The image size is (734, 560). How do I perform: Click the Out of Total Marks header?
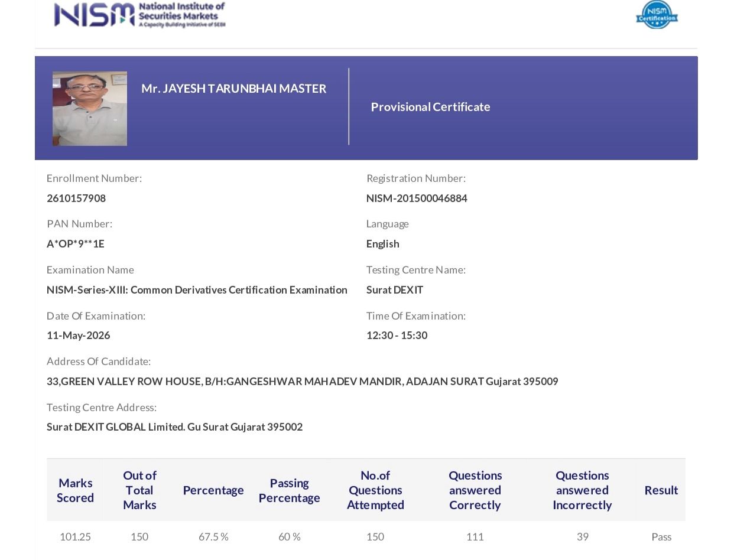click(x=139, y=490)
